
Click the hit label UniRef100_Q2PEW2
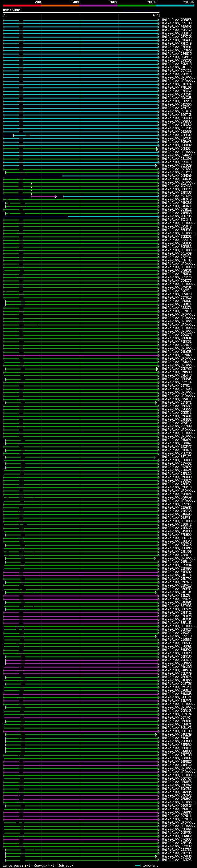click(x=177, y=135)
